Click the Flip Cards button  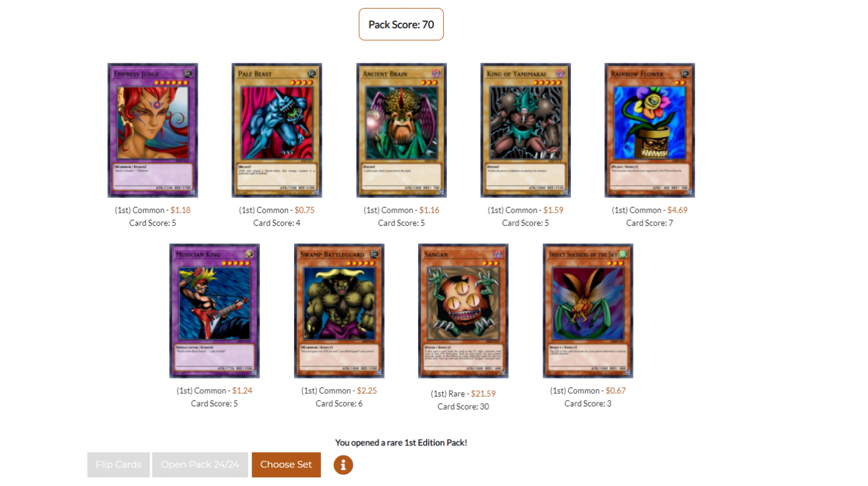[x=118, y=464]
